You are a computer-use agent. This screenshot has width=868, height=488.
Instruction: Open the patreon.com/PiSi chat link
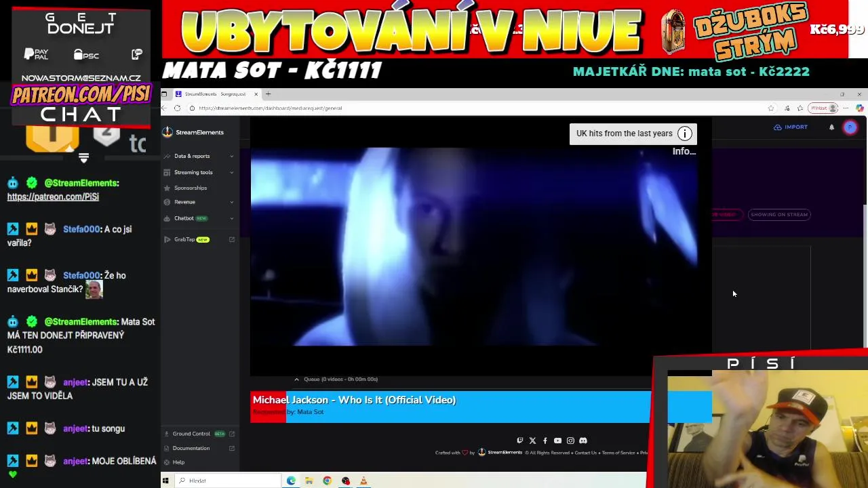[53, 197]
